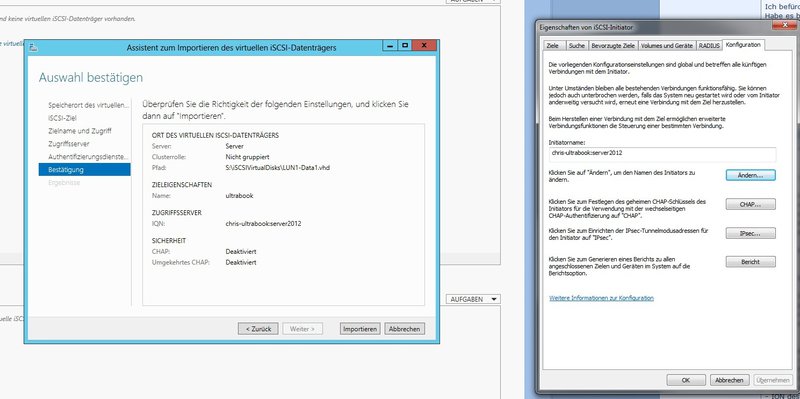Click ORT DES VIRTUELLEN ISCSI-DATENTRÄGERS heading
800x399 pixels.
[215, 135]
